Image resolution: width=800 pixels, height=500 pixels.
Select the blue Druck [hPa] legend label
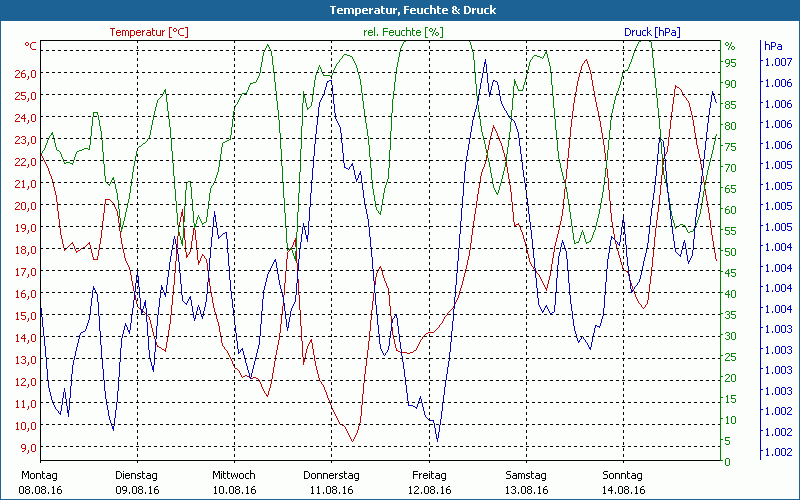(x=652, y=32)
